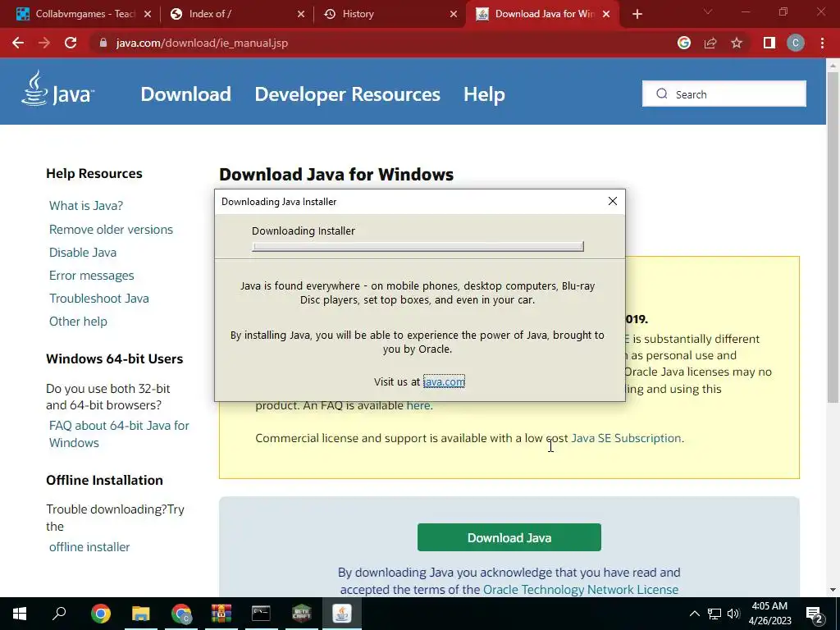The height and width of the screenshot is (630, 840).
Task: Open taskbar search
Action: (59, 614)
